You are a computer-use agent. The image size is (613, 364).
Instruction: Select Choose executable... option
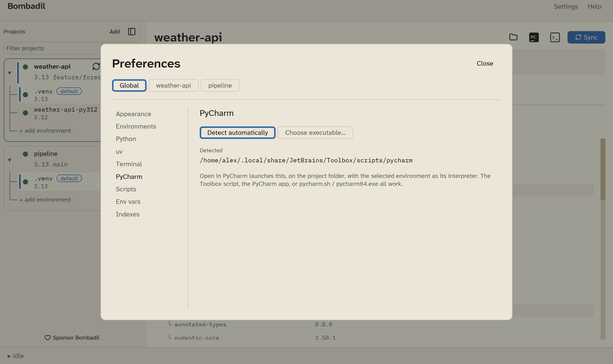[315, 133]
